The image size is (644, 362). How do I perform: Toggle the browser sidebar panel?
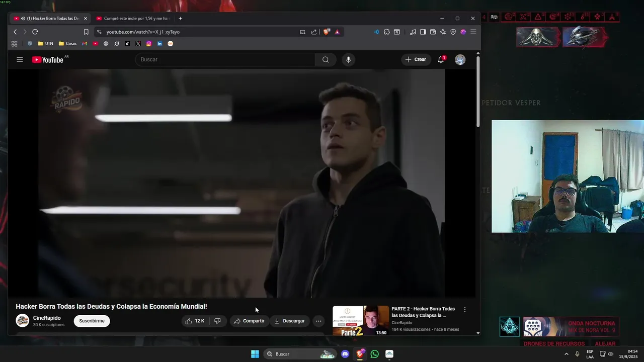coord(423,32)
